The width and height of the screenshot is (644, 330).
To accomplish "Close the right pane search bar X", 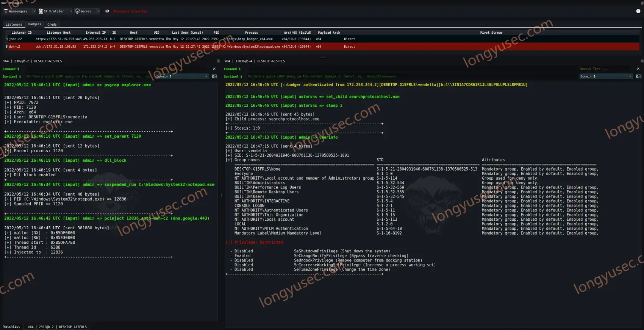I will coord(638,69).
